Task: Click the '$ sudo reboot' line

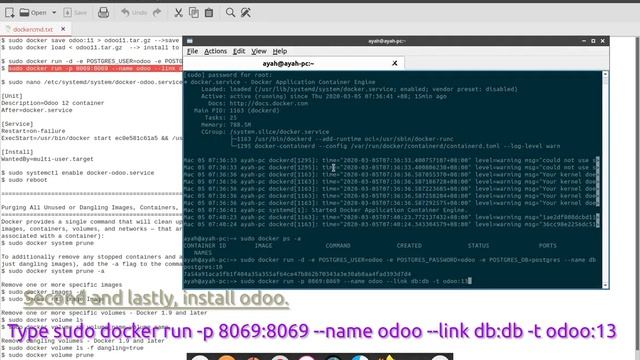Action: pos(24,180)
